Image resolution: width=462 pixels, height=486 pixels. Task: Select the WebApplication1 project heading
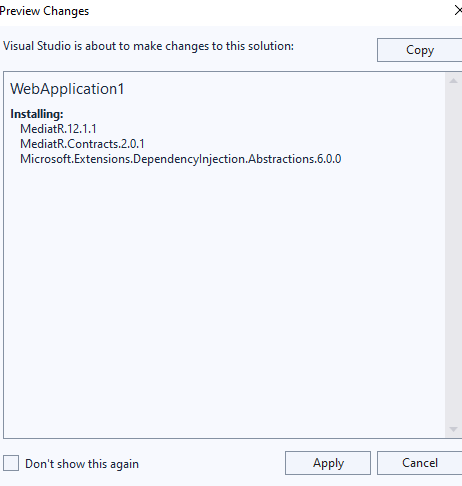coord(67,89)
